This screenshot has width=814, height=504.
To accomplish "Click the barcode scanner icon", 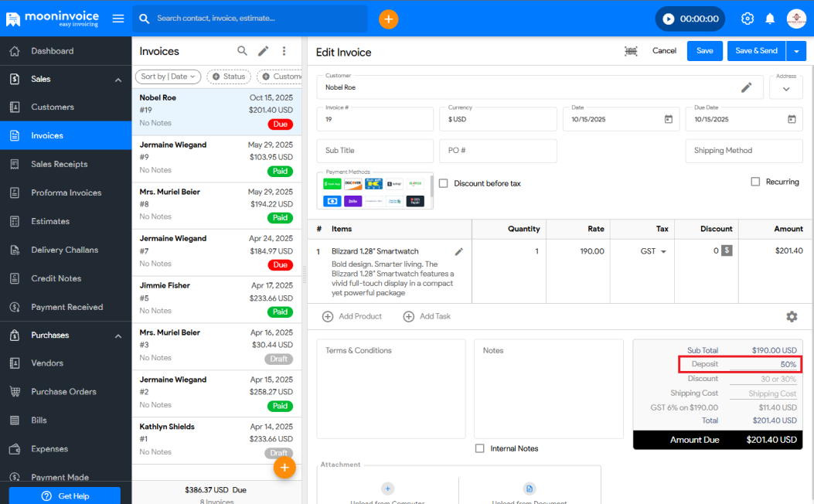I will 631,51.
